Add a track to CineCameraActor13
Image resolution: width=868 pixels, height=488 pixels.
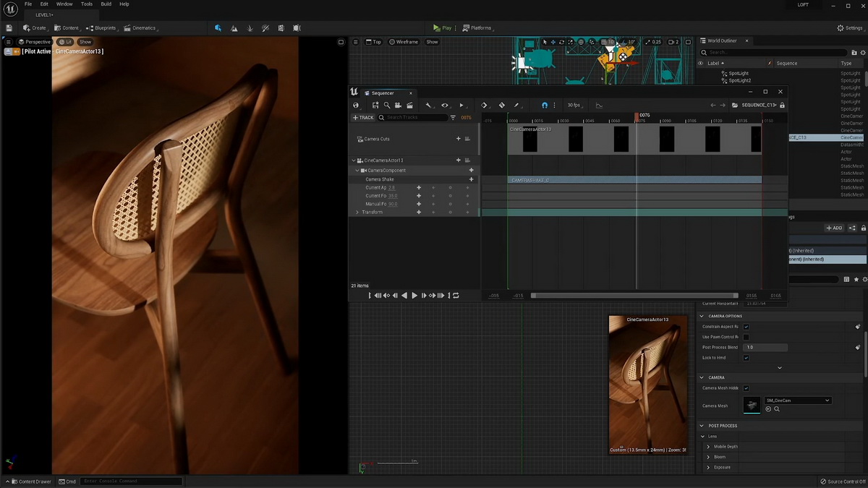(458, 160)
